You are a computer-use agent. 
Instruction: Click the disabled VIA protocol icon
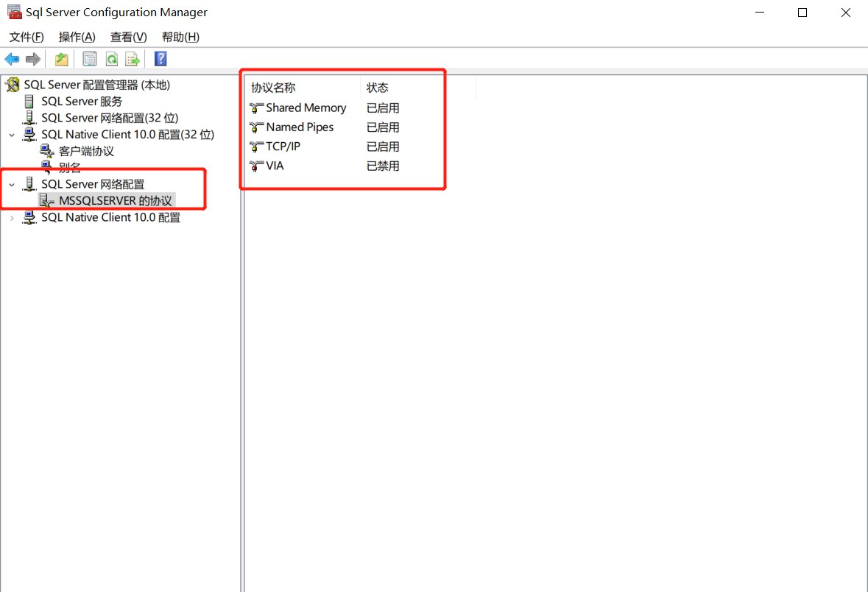pos(256,166)
